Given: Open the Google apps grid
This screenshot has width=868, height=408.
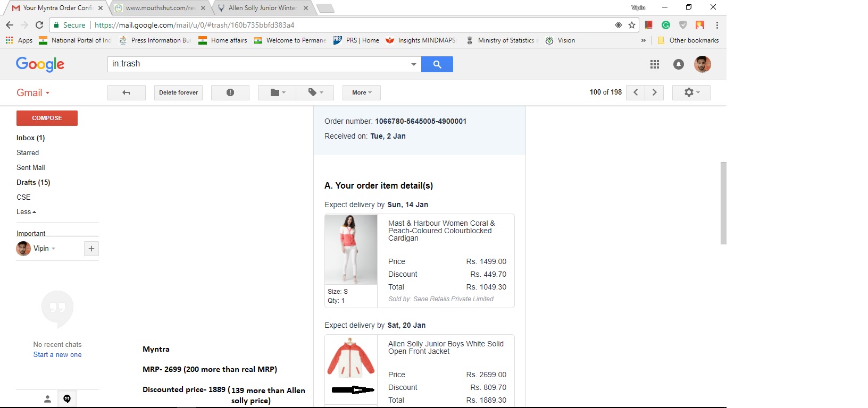Looking at the screenshot, I should point(654,64).
